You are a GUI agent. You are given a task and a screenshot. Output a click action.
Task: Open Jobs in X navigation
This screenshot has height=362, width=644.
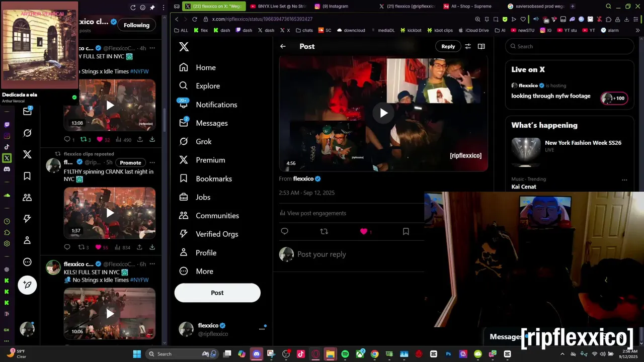pos(195,197)
